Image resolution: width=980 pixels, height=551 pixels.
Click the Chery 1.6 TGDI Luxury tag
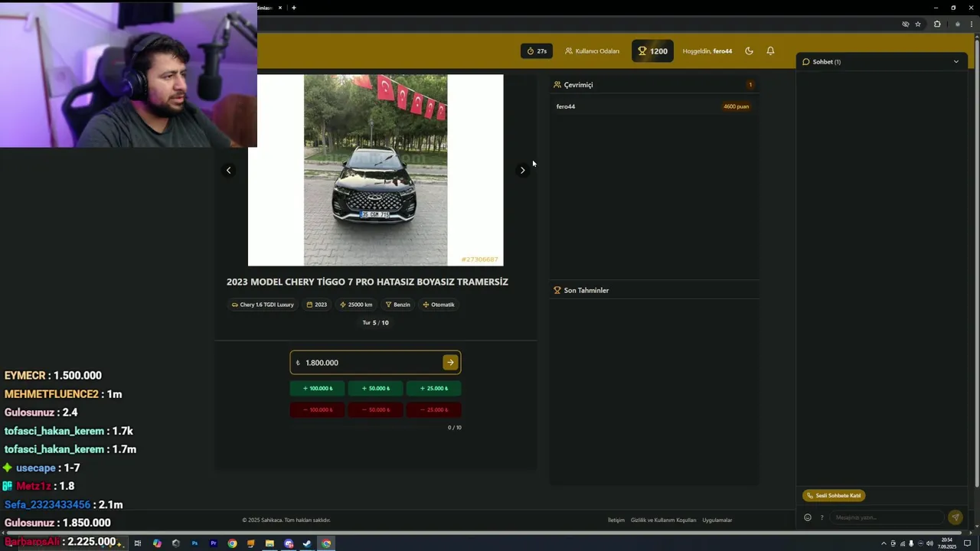point(263,305)
